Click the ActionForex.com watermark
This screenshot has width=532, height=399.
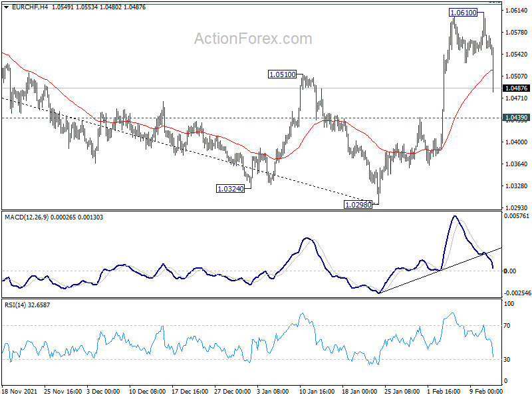point(253,39)
